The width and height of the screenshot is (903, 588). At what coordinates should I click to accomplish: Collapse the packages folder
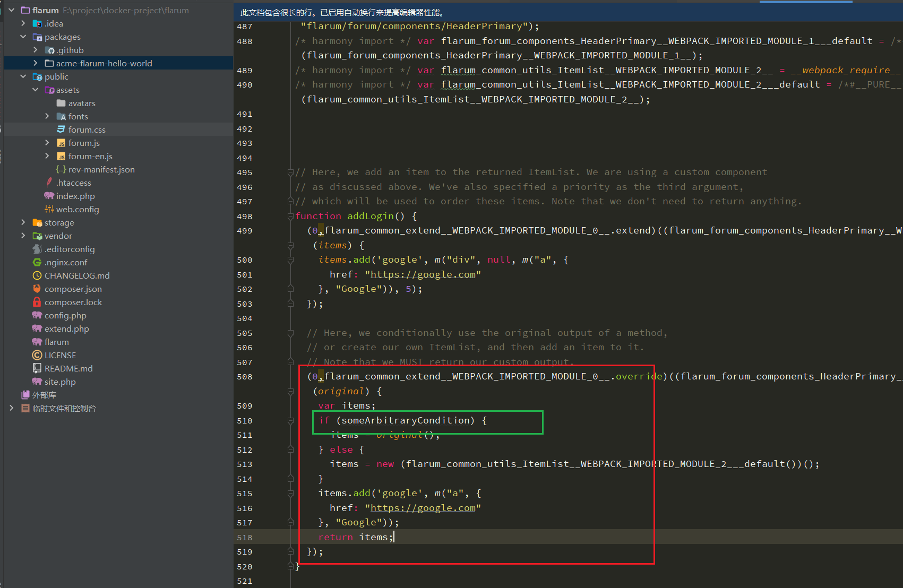click(x=23, y=37)
